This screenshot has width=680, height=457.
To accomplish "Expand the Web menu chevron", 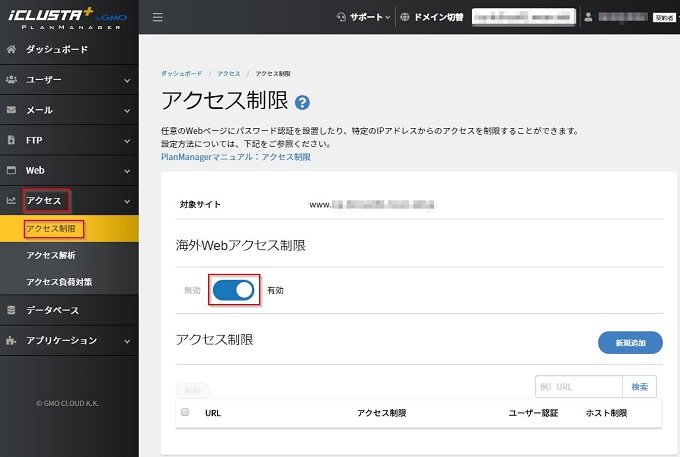I will tap(127, 172).
